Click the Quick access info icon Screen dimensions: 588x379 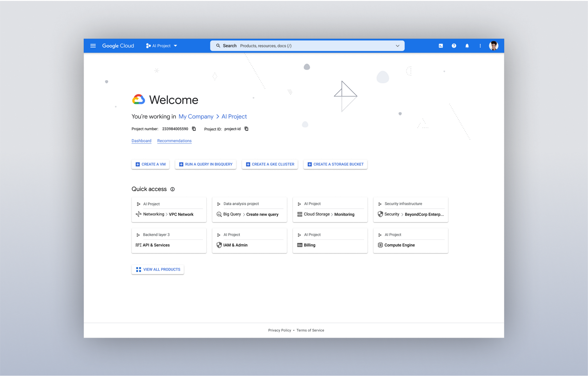(172, 189)
